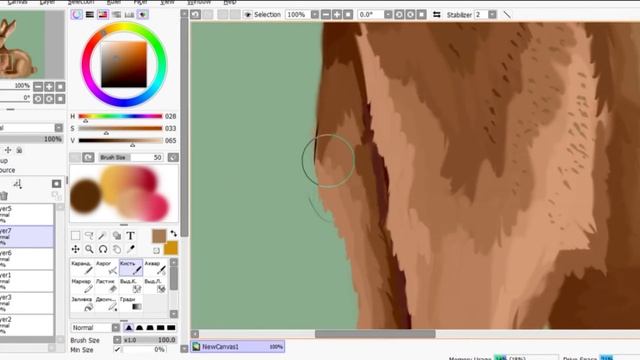Open the Stabilizer value dropdown
The height and width of the screenshot is (360, 640).
pyautogui.click(x=492, y=15)
